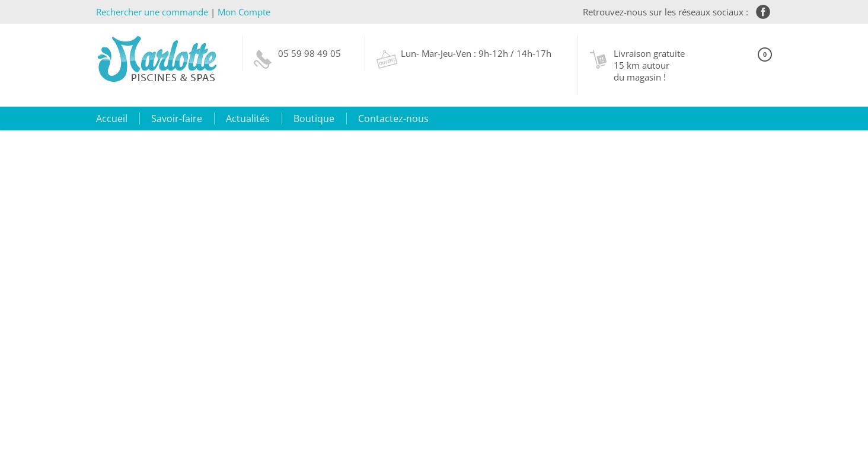This screenshot has width=868, height=455.
Task: Open the Facebook page icon
Action: pyautogui.click(x=762, y=12)
